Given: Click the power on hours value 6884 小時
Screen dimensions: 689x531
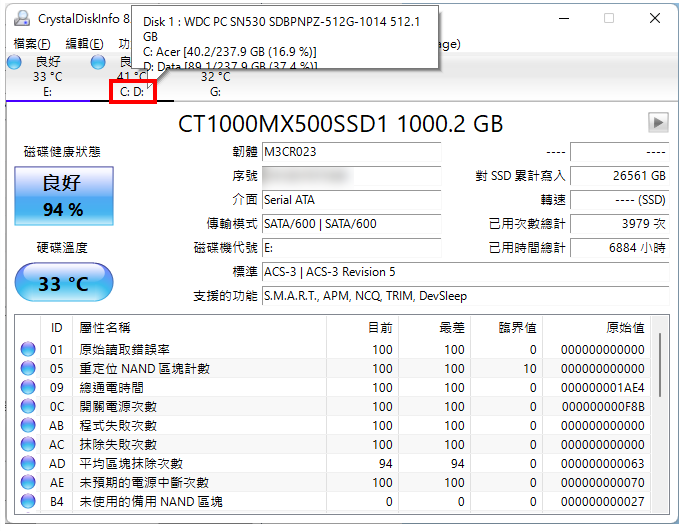Looking at the screenshot, I should pyautogui.click(x=620, y=248).
